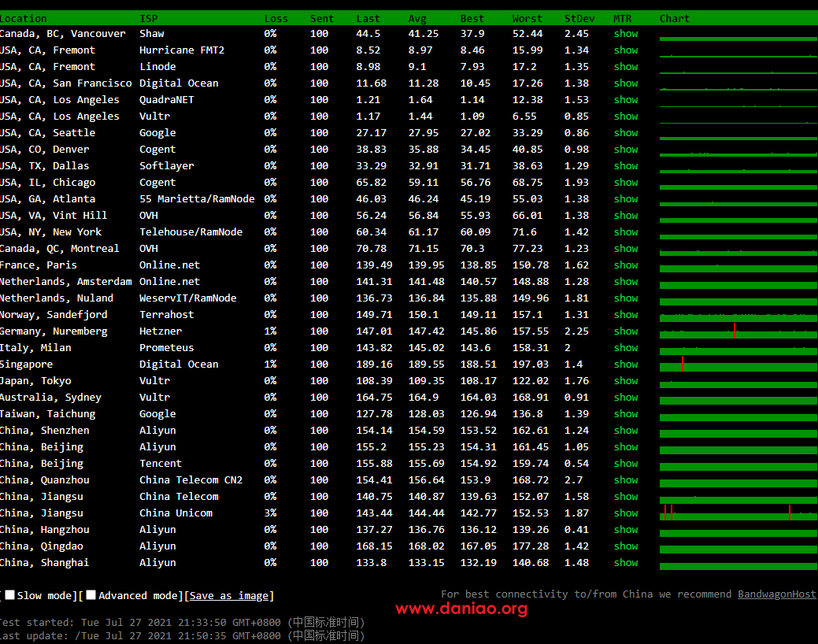Screen dimensions: 818x644
Task: Click the Avg column header
Action: pyautogui.click(x=417, y=19)
